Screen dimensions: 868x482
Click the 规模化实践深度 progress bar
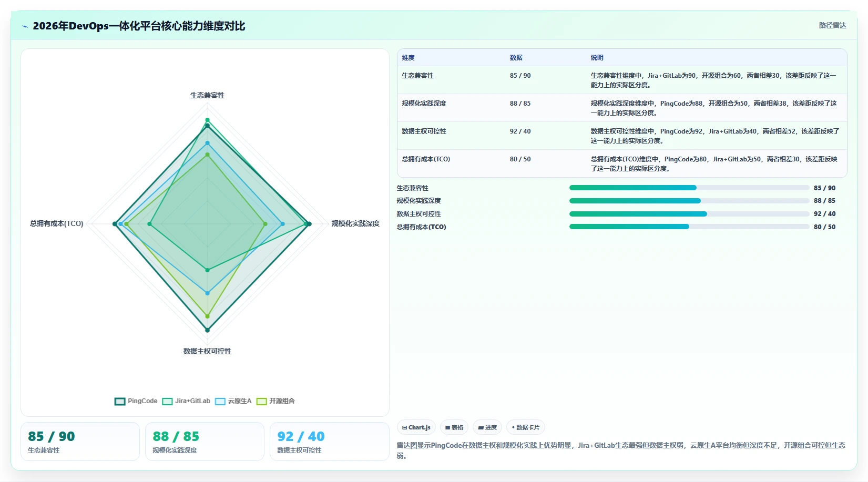[x=689, y=201]
